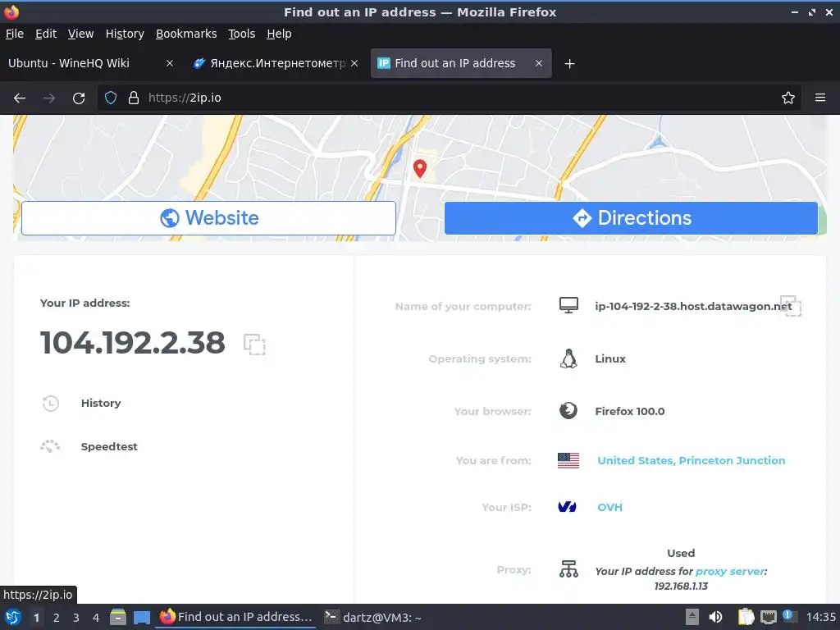
Task: Click the United States flag icon
Action: [568, 460]
